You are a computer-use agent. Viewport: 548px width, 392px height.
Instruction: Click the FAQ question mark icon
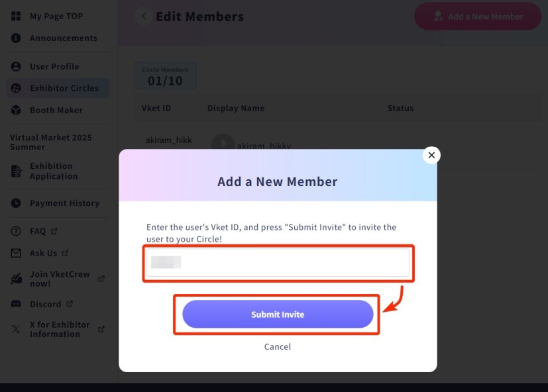pyautogui.click(x=17, y=231)
